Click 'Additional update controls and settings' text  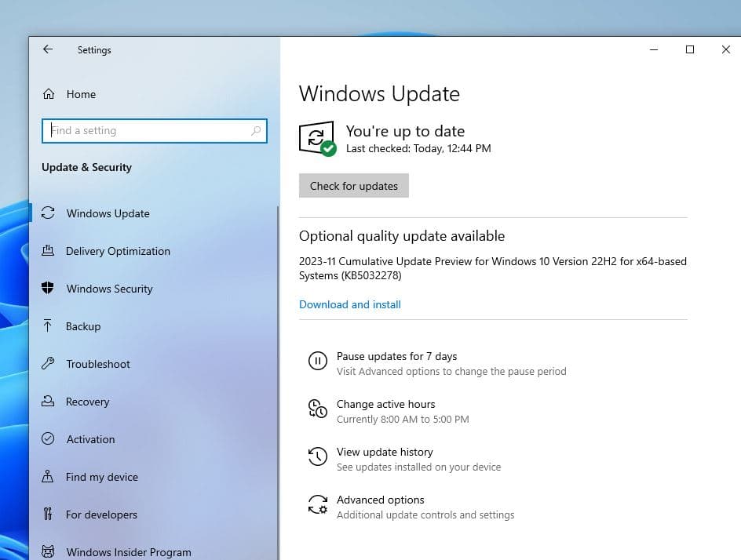click(x=425, y=515)
